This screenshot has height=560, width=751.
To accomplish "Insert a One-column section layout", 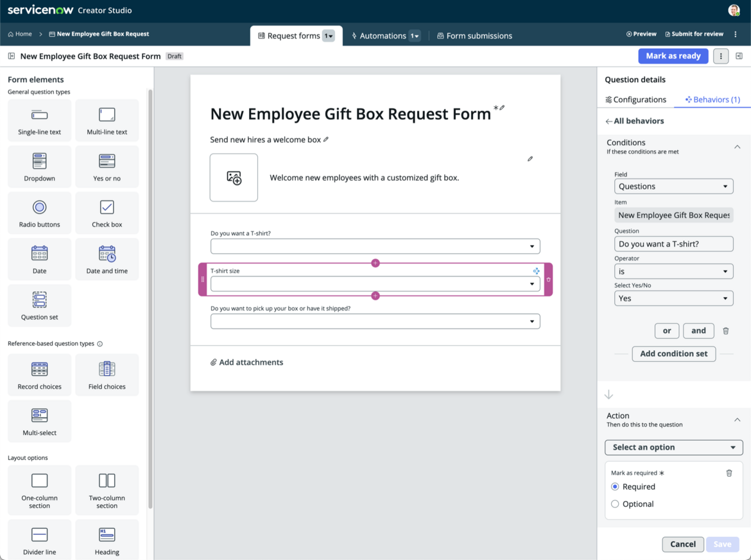I will (x=39, y=489).
